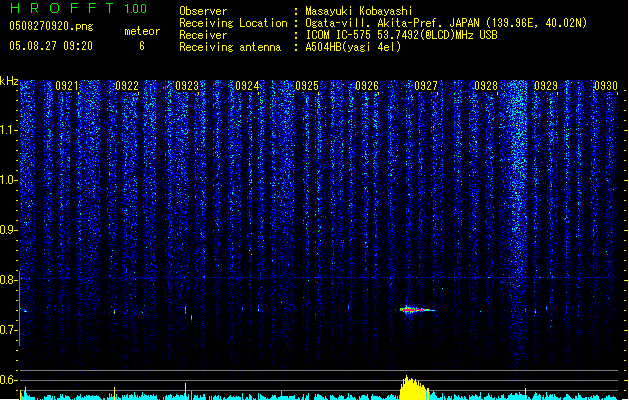
Task: Click the kHz axis unit label
Action: (x=9, y=81)
